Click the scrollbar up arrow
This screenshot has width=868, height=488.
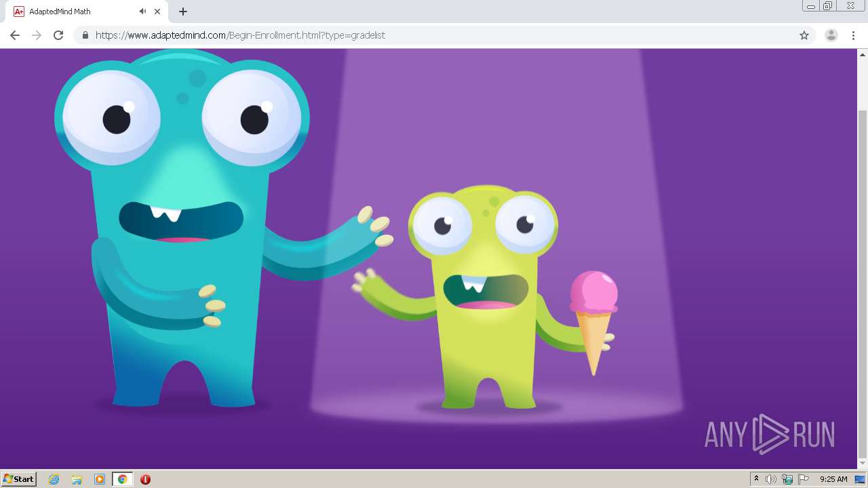[x=863, y=54]
